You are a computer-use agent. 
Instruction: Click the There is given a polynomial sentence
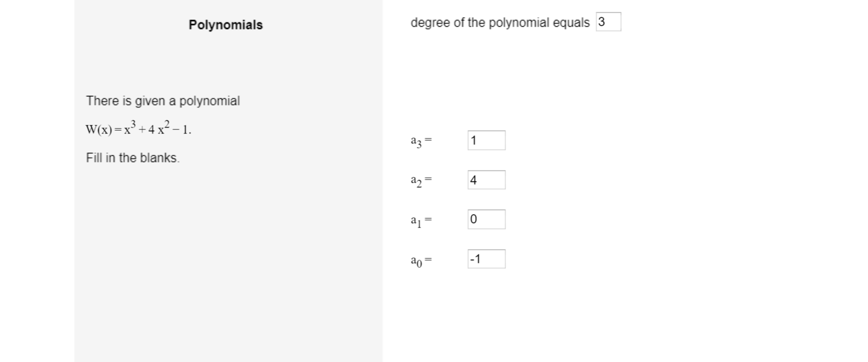click(x=163, y=101)
